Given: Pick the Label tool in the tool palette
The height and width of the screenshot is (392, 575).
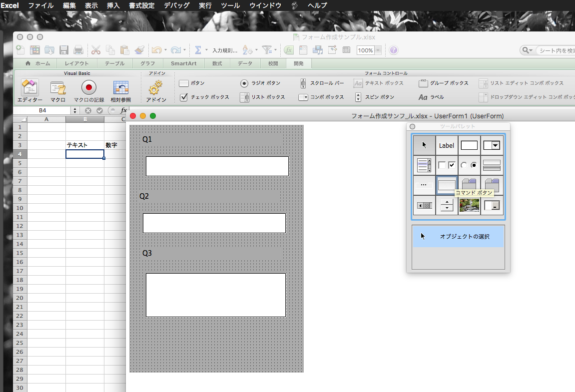Looking at the screenshot, I should tap(447, 145).
